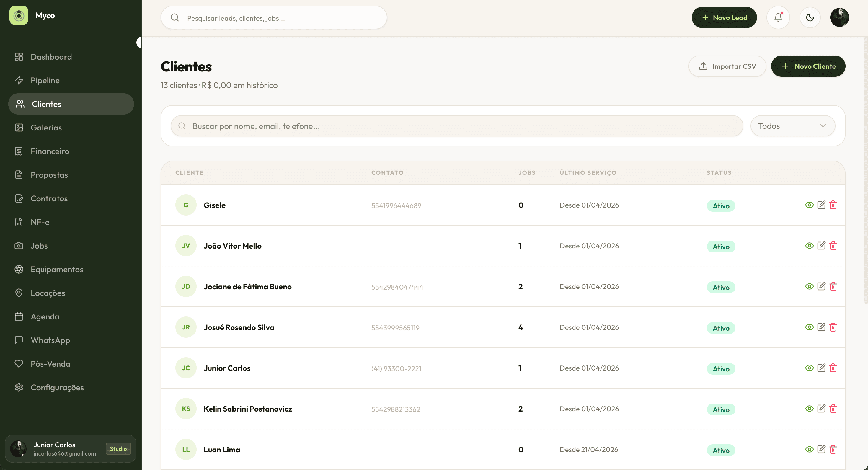The height and width of the screenshot is (470, 868).
Task: Edit Junior Carlos client row
Action: (x=821, y=368)
